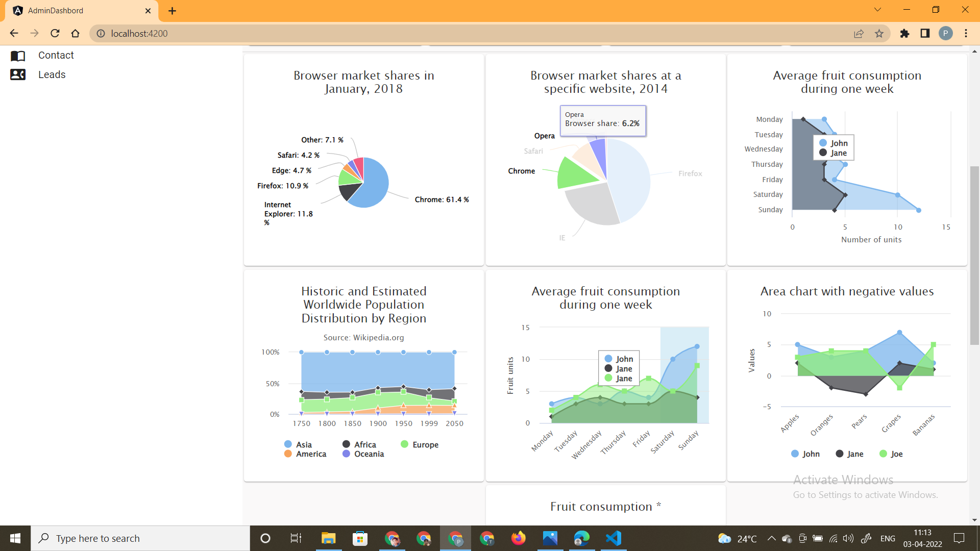Click the bookmark star in the address bar
The image size is (980, 551).
[879, 33]
